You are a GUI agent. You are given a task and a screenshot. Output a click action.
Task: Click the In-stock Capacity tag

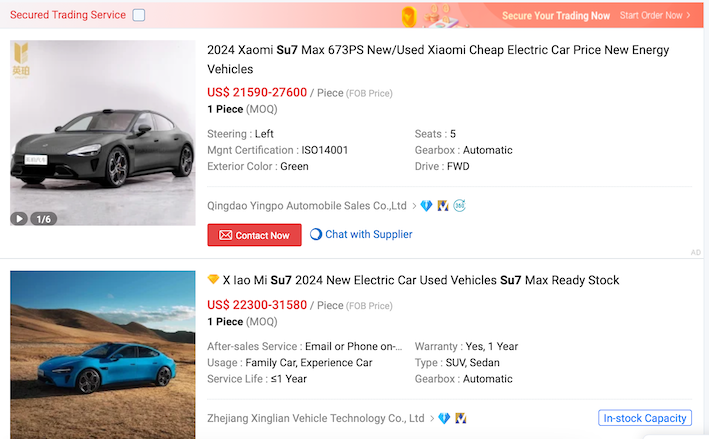(645, 418)
